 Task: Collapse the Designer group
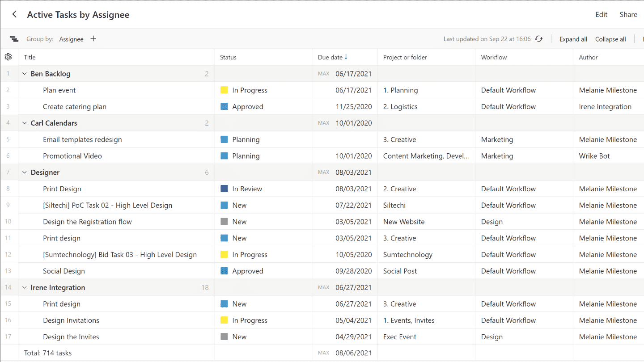(x=25, y=173)
